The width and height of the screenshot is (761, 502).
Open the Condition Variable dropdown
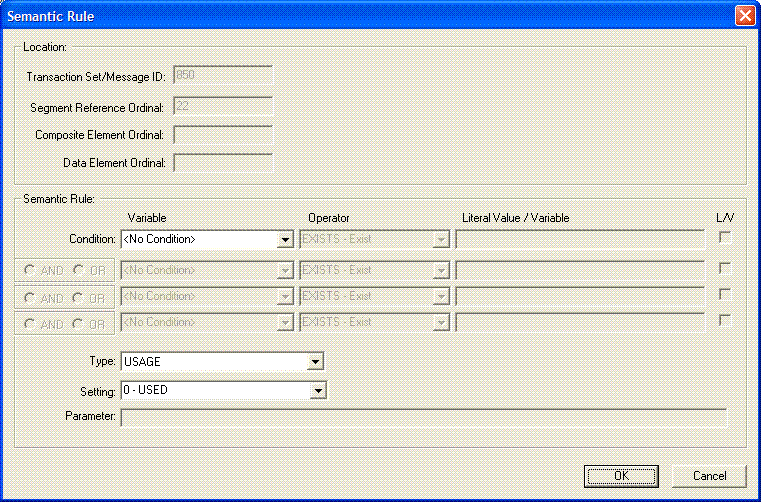[x=285, y=240]
